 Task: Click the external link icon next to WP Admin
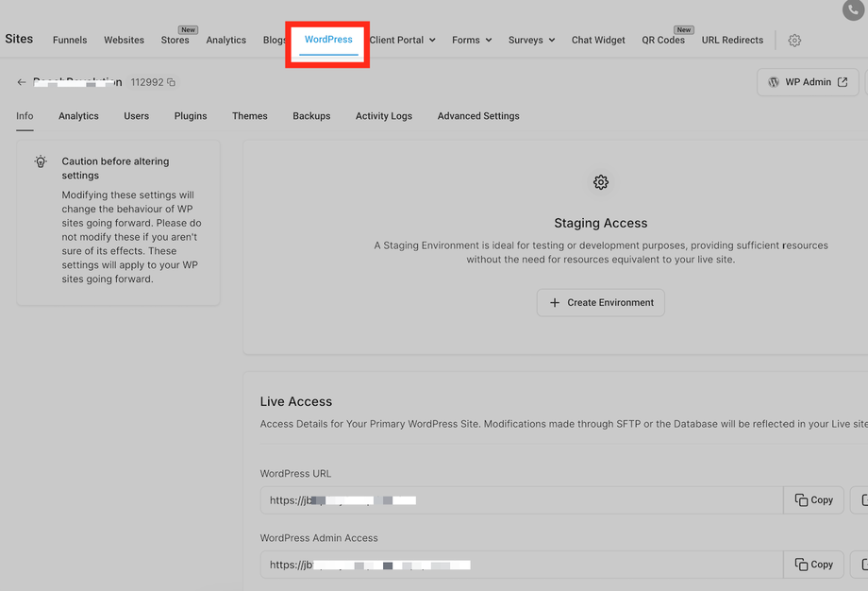click(843, 82)
